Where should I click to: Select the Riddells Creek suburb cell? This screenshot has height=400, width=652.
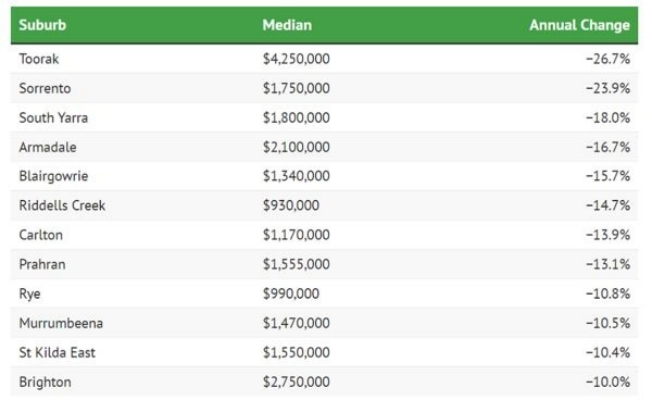62,206
